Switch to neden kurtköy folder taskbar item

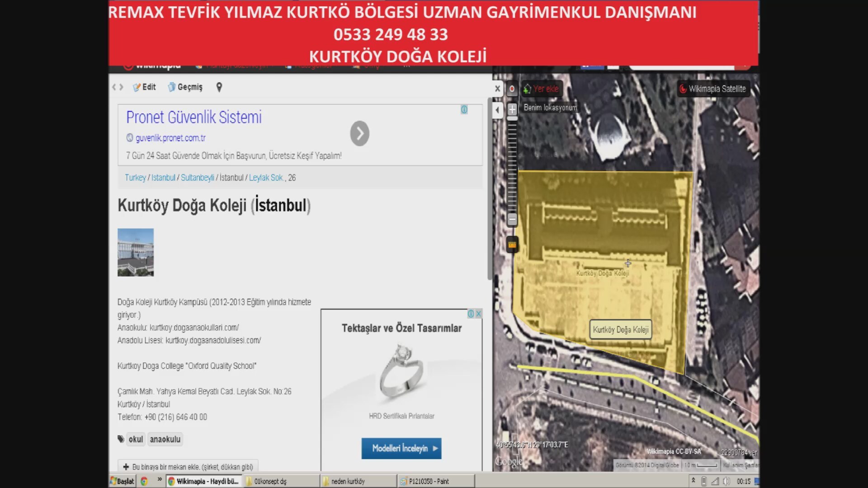pos(359,481)
